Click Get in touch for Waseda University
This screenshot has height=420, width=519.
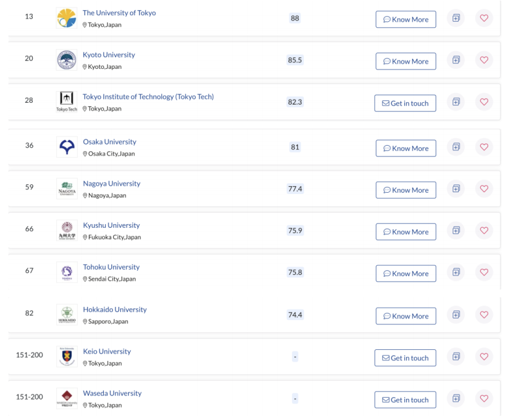coord(405,400)
